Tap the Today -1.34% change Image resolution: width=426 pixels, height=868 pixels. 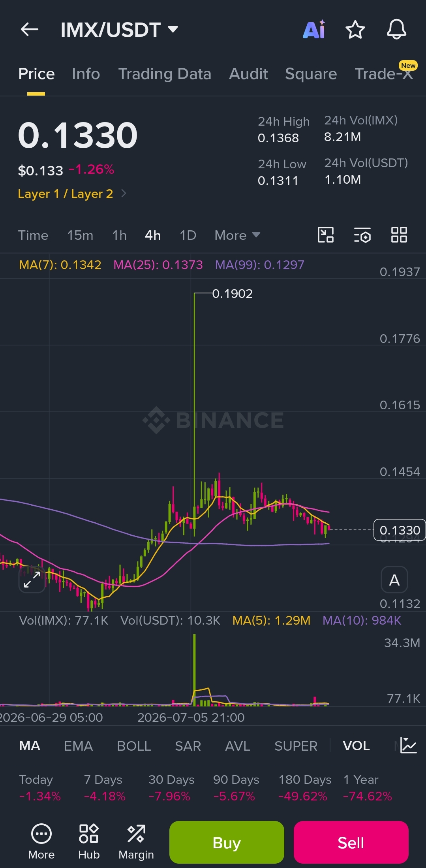pyautogui.click(x=40, y=788)
